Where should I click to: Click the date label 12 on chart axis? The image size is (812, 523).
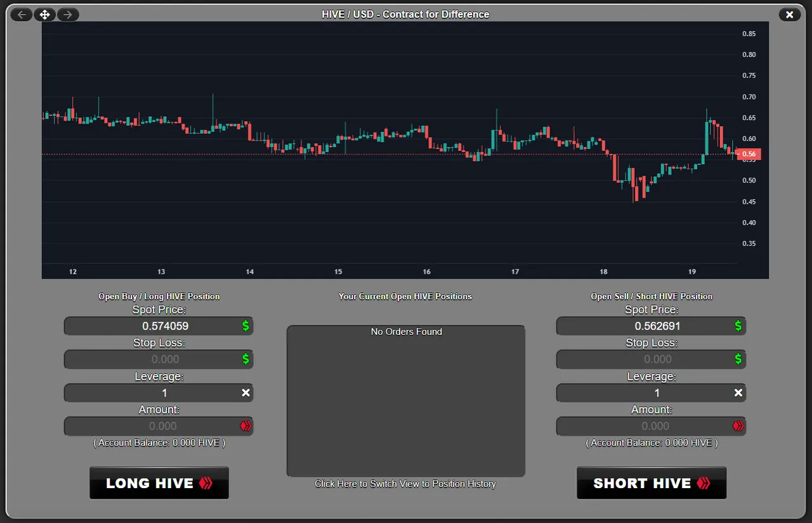73,272
